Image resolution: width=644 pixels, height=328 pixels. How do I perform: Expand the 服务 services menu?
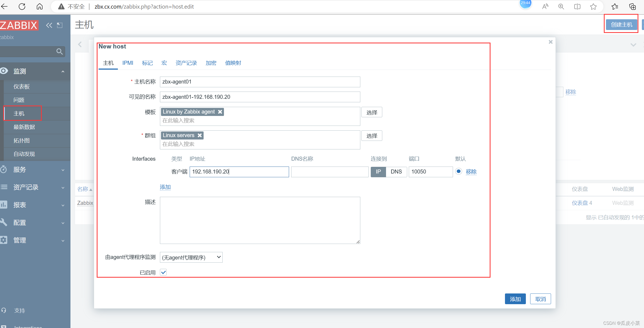(63, 170)
